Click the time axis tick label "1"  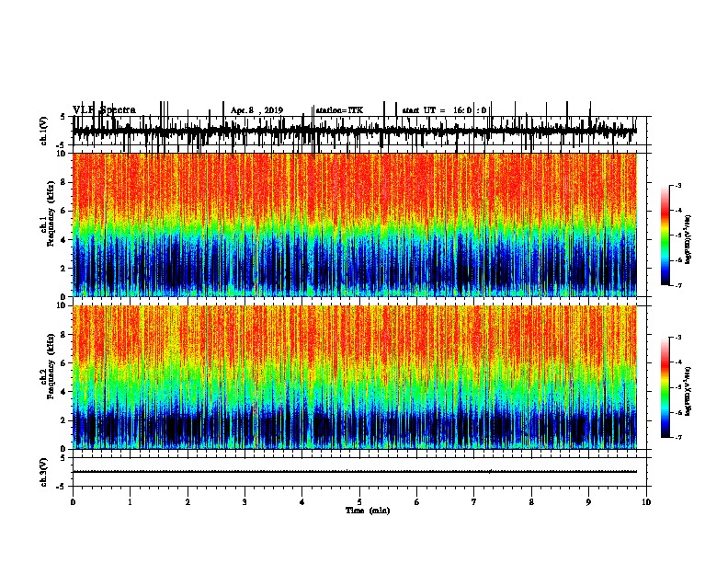[x=130, y=502]
